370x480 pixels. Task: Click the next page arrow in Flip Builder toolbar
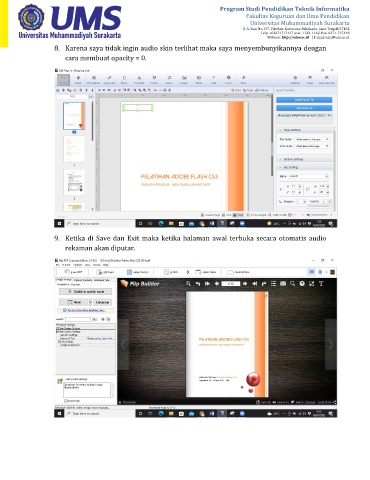(x=245, y=284)
